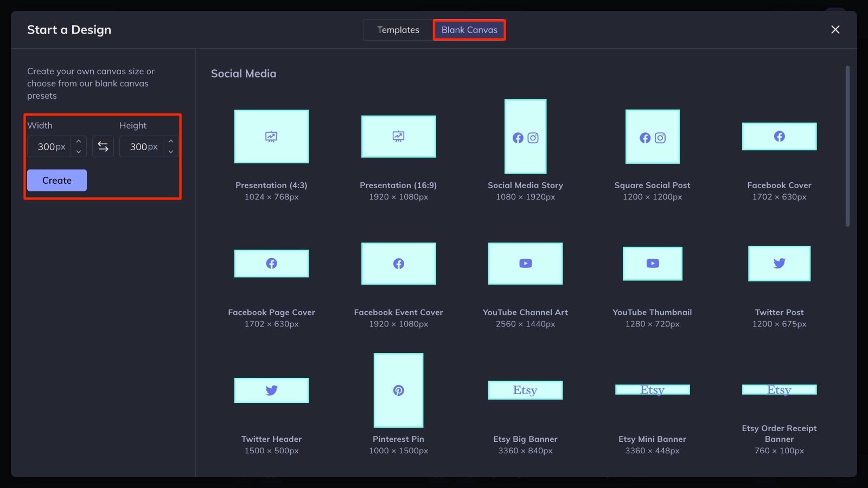Select the Facebook Cover preset

pos(779,137)
